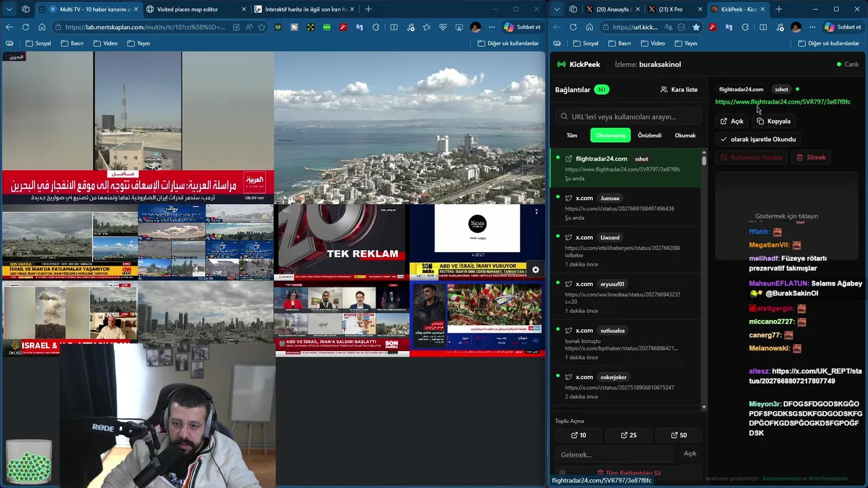Bulk open 25 links
This screenshot has width=868, height=488.
click(629, 435)
